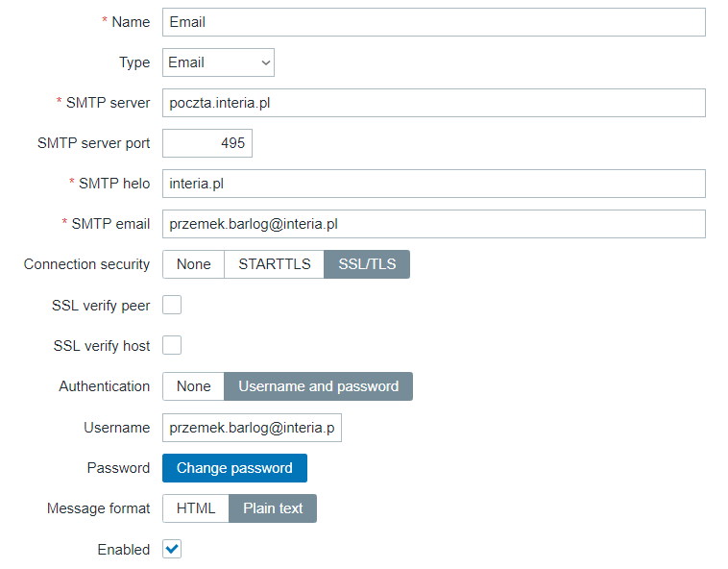Click the checkmark icon beside Enabled

[x=172, y=550]
